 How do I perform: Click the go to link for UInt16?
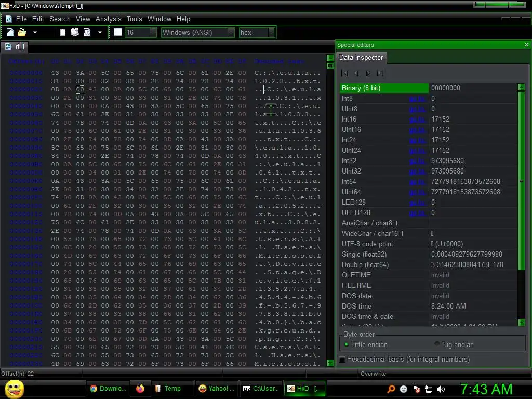[x=417, y=130]
